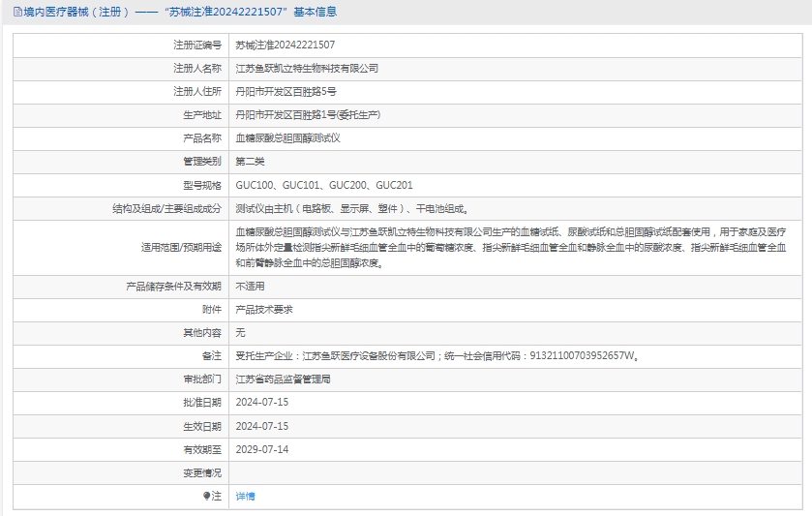Select the registration number 苏械注准20242221507 in the table

click(x=286, y=46)
